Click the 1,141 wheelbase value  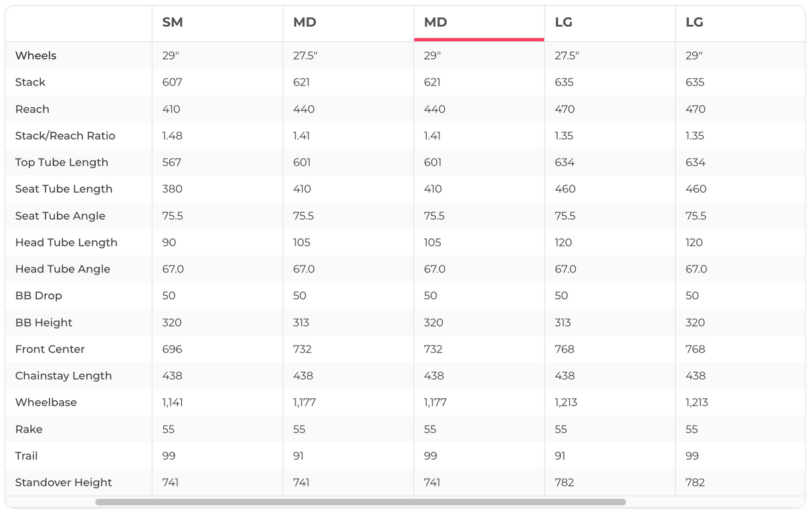(x=173, y=403)
